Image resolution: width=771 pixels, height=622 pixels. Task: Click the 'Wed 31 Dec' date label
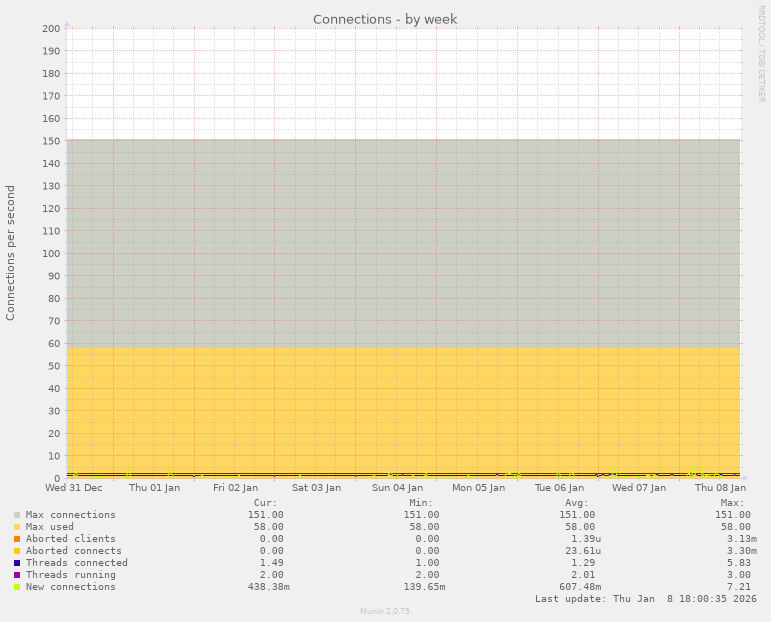(74, 488)
